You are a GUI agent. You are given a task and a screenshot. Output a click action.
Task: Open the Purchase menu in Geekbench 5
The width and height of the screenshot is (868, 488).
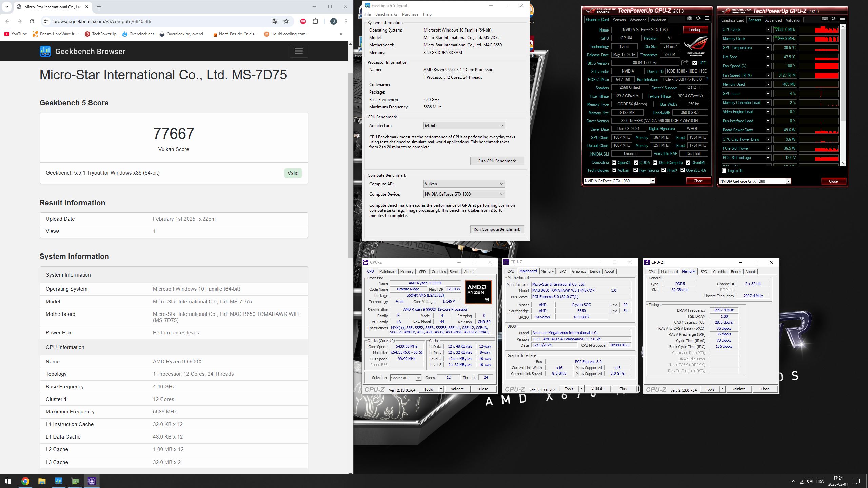pos(410,14)
